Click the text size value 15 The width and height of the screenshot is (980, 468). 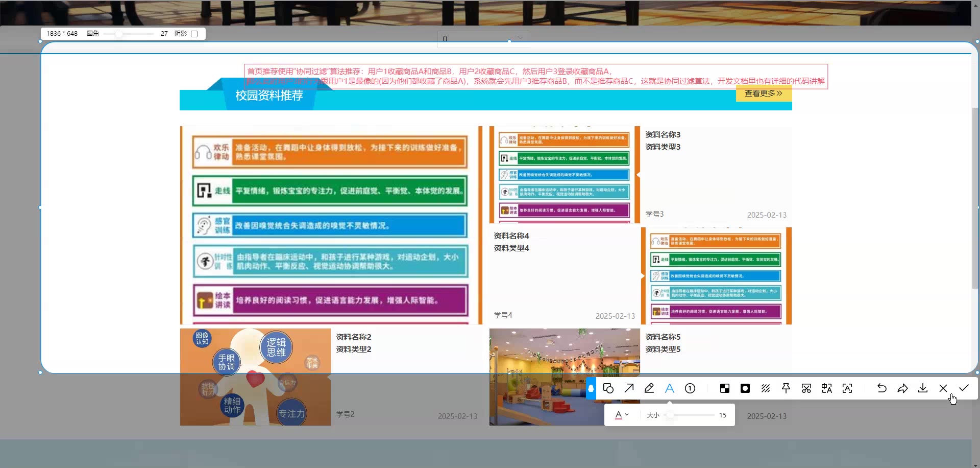[x=722, y=415]
